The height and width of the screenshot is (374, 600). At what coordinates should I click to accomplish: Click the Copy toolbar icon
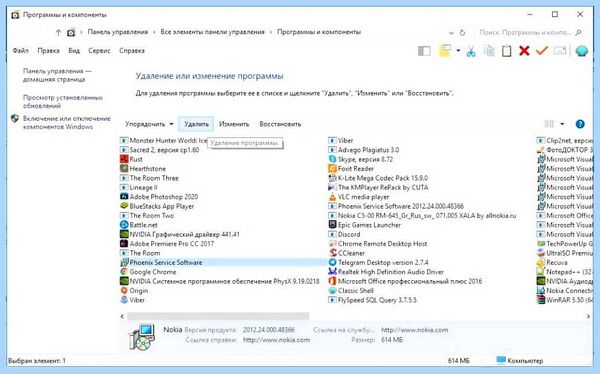click(489, 51)
